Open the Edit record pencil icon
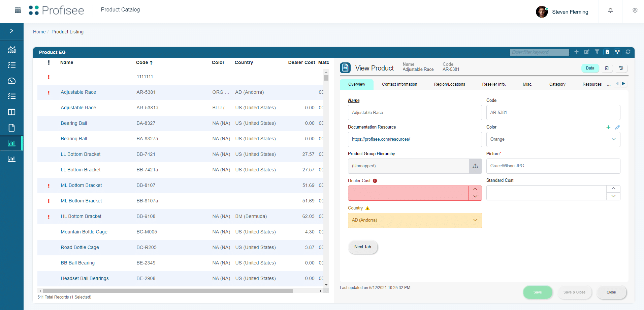This screenshot has width=644, height=310. click(x=587, y=52)
